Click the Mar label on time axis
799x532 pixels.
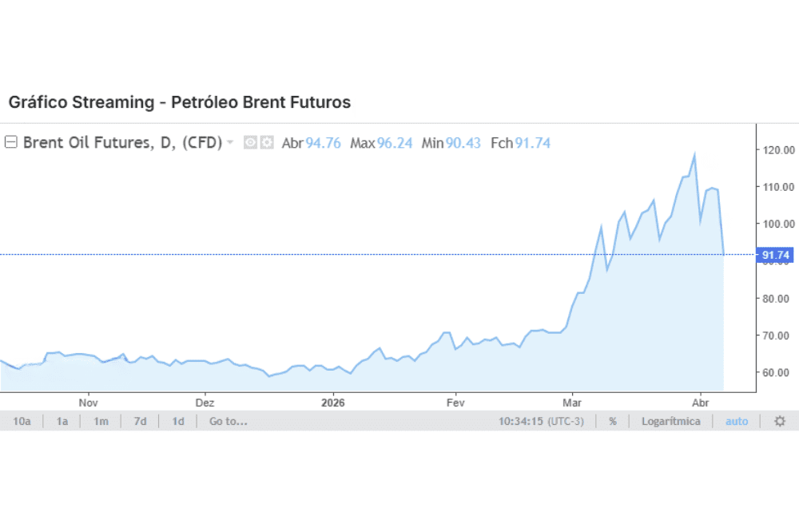(571, 402)
